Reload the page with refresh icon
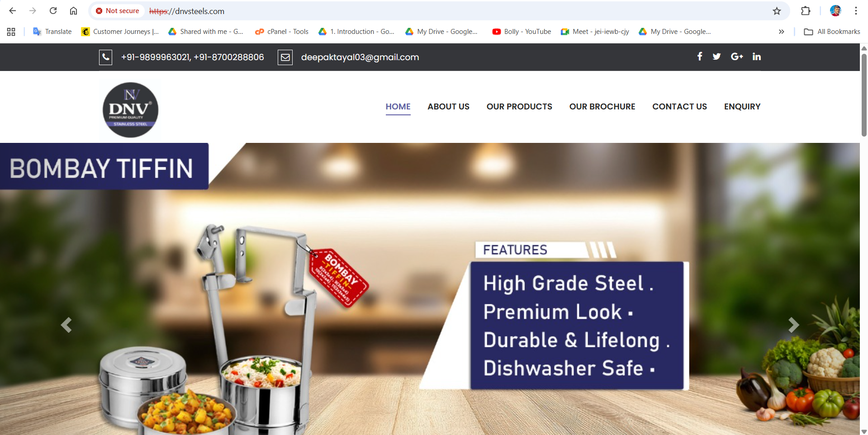This screenshot has width=868, height=435. tap(53, 11)
